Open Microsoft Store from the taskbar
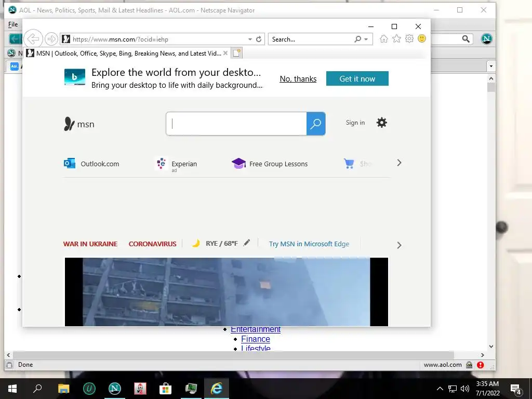Image resolution: width=532 pixels, height=399 pixels. click(x=166, y=389)
